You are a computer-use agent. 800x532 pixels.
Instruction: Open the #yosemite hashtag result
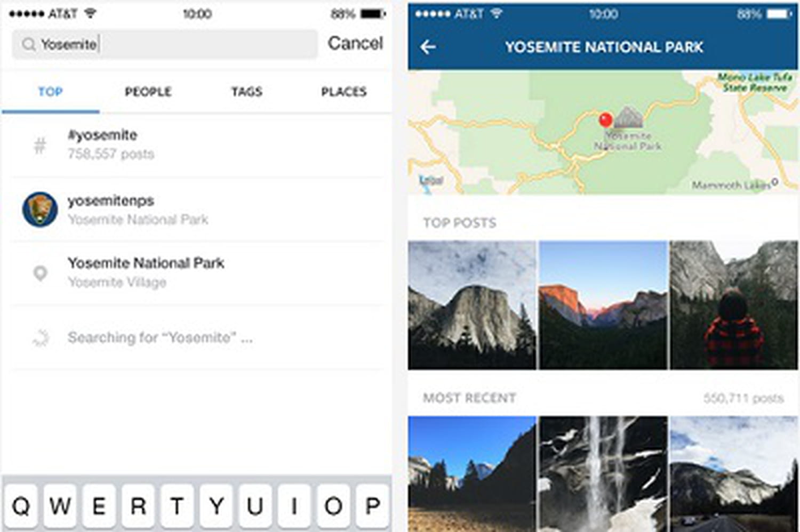197,144
